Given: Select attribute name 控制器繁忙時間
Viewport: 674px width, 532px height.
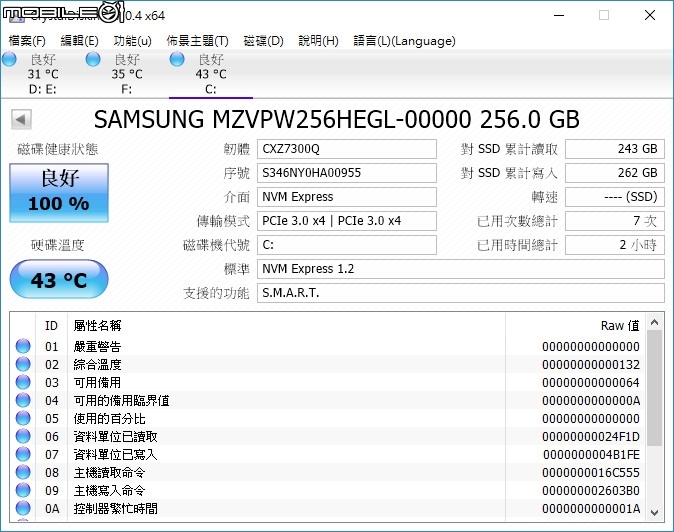Looking at the screenshot, I should (116, 509).
